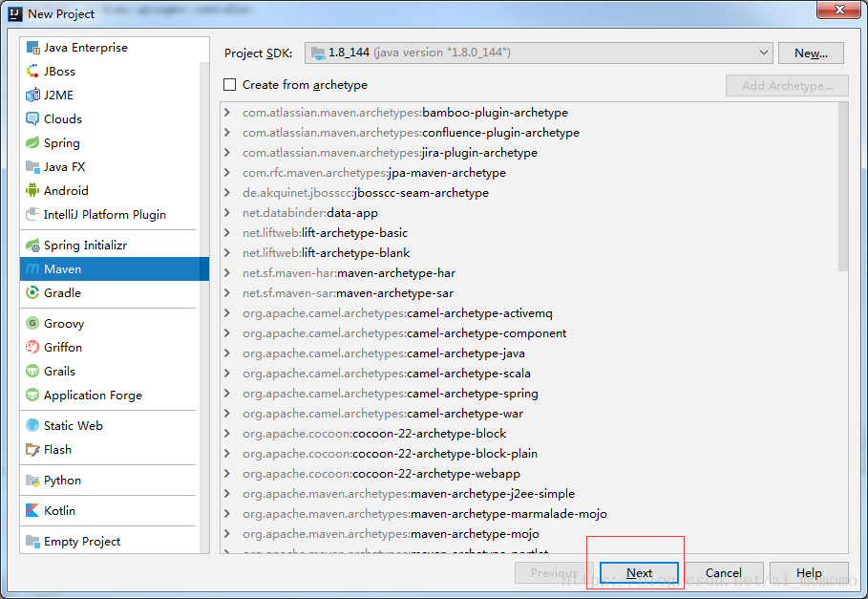Click the Clouds icon

[x=32, y=119]
